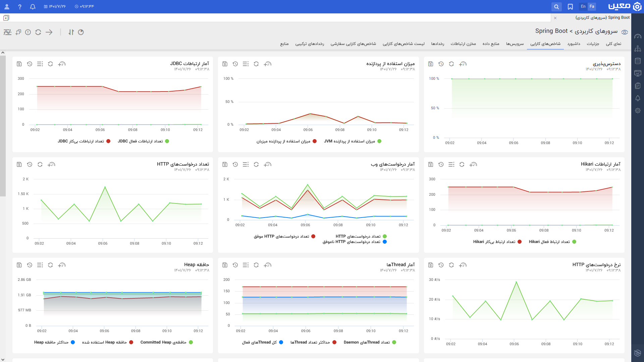
Task: Click the scroll up arrow on left scrollbar
Action: 3,53
